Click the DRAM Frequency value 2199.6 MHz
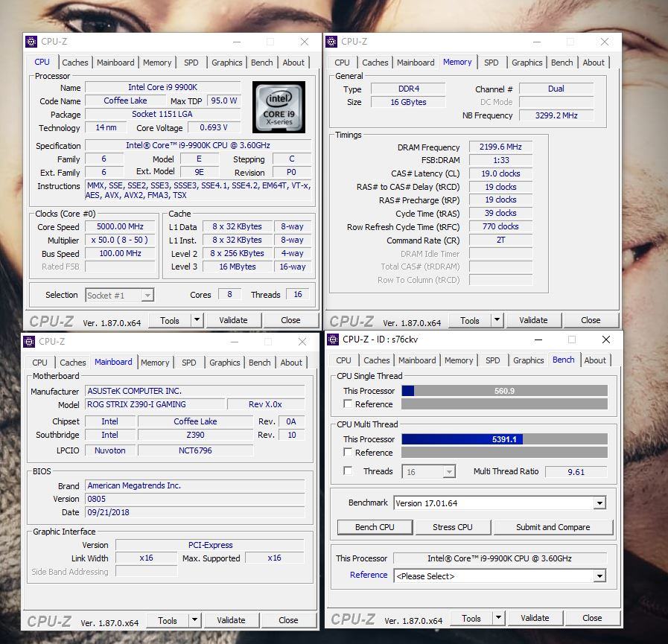Viewport: 668px width, 644px height. point(500,147)
